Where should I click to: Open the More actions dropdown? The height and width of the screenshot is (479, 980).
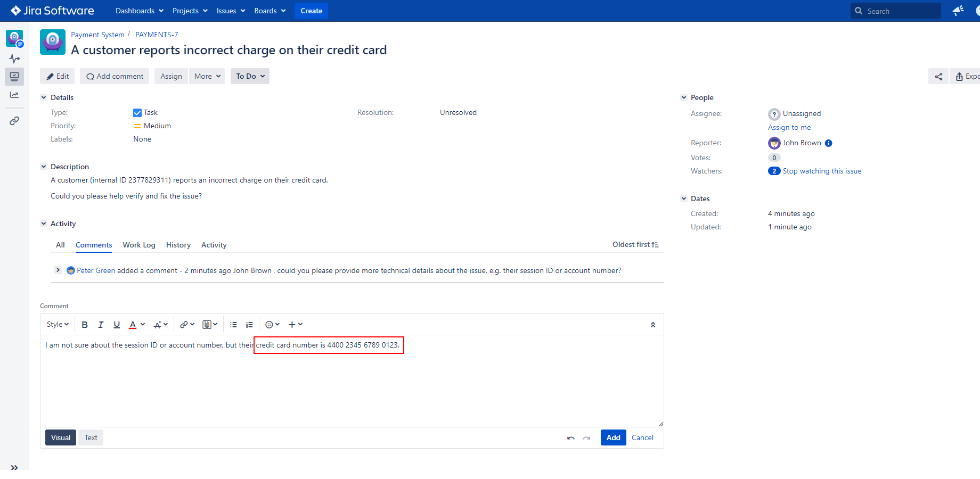click(x=207, y=76)
